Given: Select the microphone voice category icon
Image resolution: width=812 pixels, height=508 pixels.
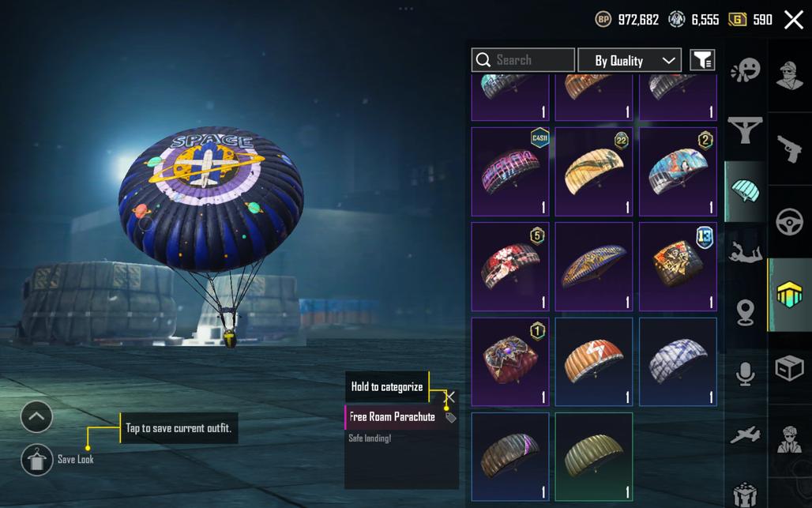Looking at the screenshot, I should (745, 374).
